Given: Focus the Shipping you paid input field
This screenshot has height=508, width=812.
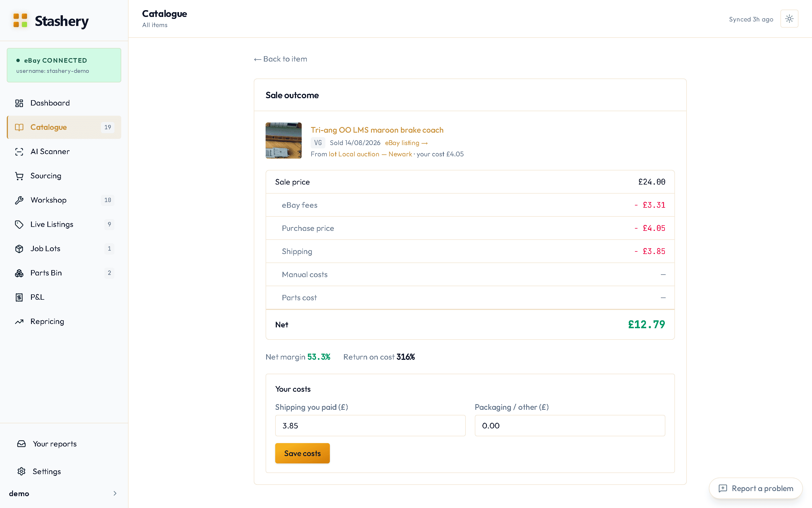Looking at the screenshot, I should [370, 426].
